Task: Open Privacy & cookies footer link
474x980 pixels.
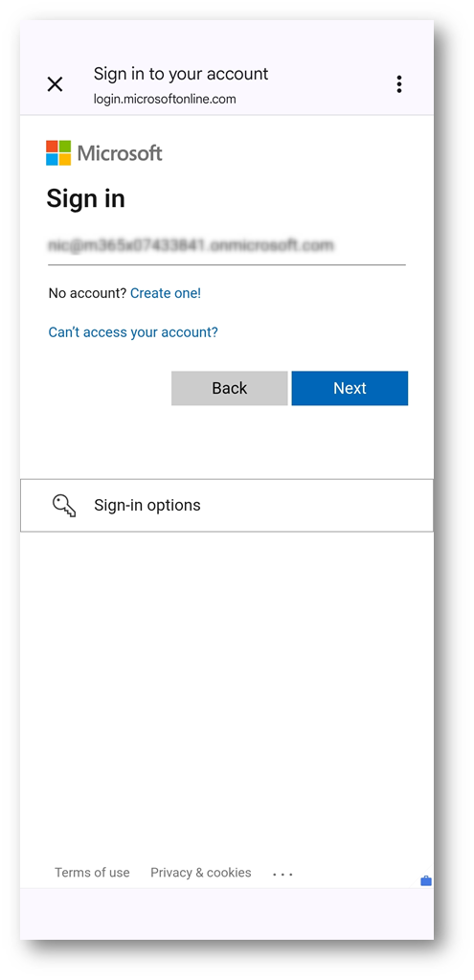Action: coord(200,873)
